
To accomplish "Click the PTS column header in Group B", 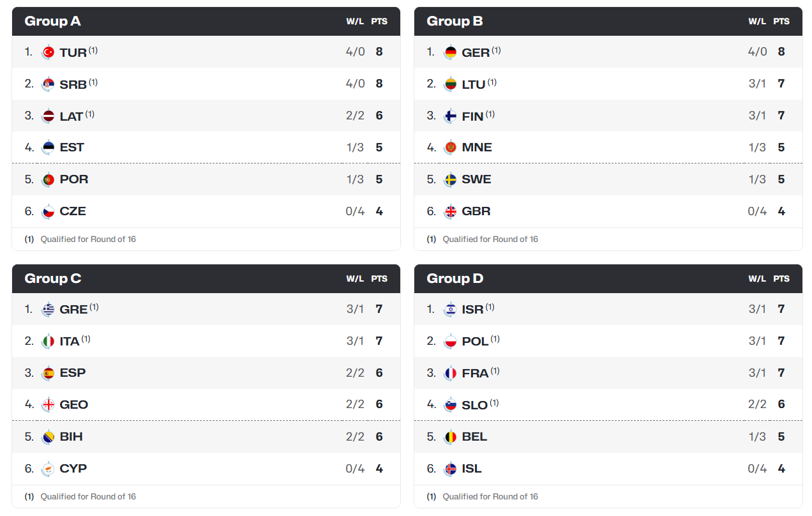I will pos(781,22).
